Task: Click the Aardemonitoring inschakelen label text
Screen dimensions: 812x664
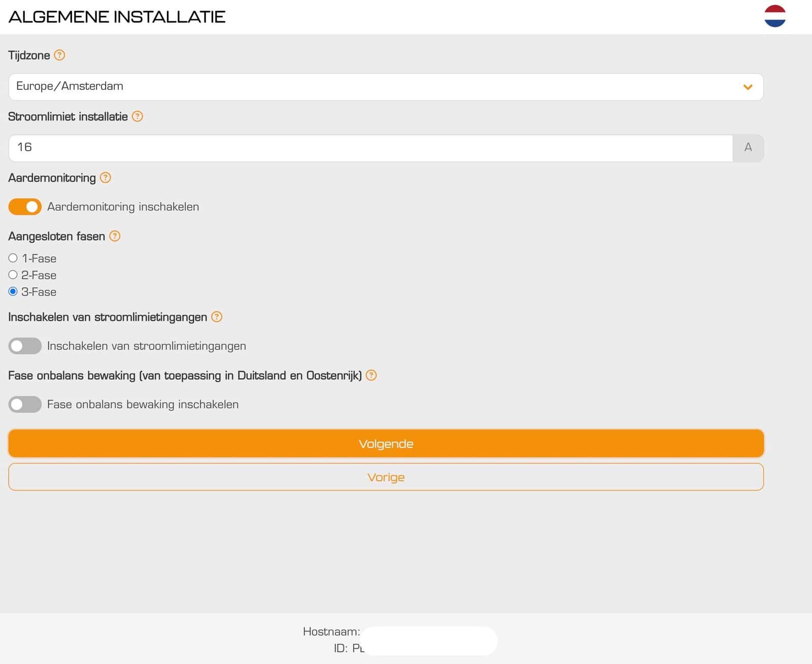Action: pos(123,207)
